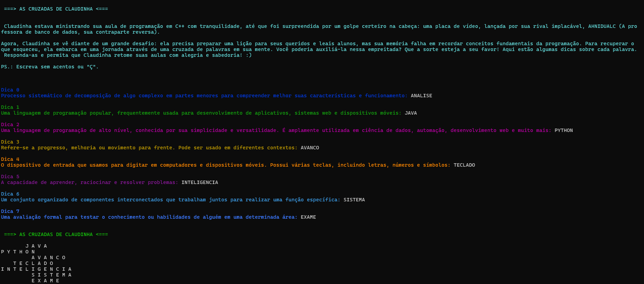644x284 pixels.
Task: Click the crossword grid row 'P Y T H O N'
Action: tap(18, 252)
